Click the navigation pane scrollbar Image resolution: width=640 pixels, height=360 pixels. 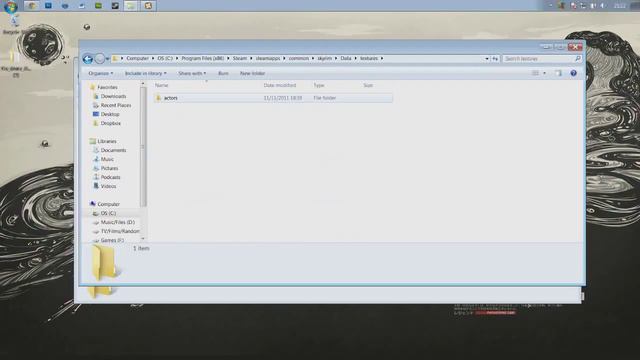pos(143,147)
